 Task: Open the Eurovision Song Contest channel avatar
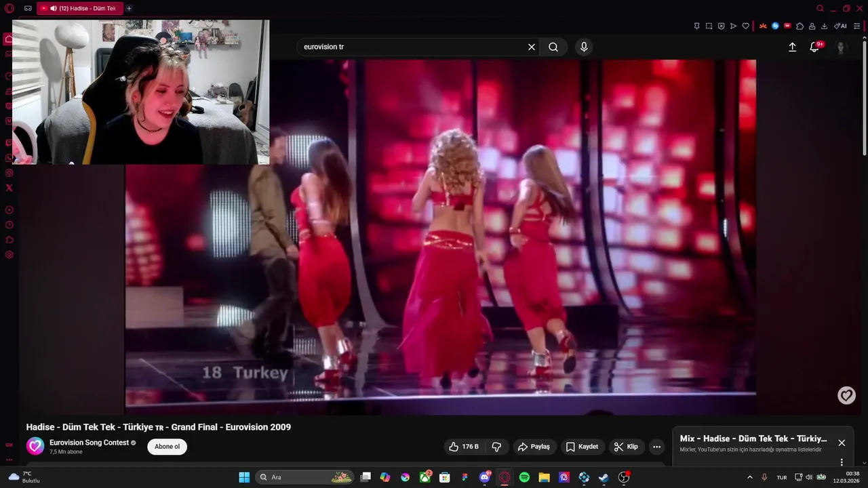coord(35,446)
